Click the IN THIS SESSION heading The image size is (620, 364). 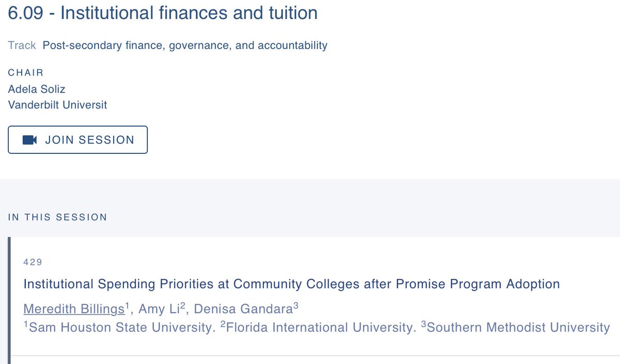coord(57,217)
